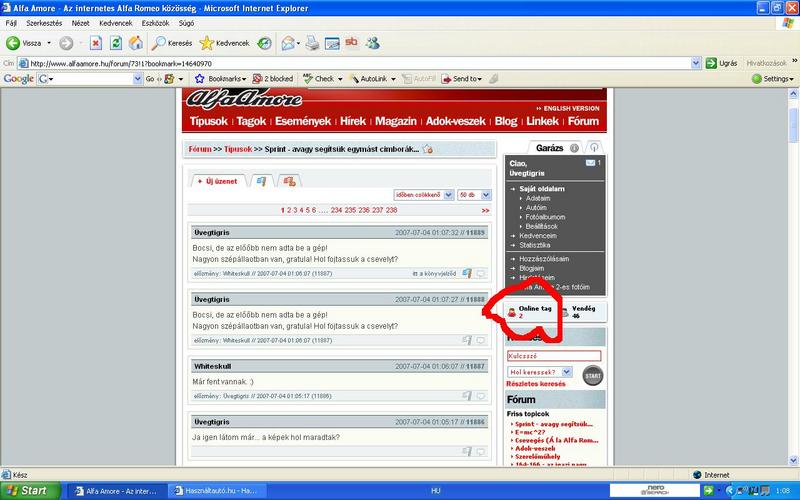Open the home page house icon
The width and height of the screenshot is (800, 500).
(x=136, y=43)
